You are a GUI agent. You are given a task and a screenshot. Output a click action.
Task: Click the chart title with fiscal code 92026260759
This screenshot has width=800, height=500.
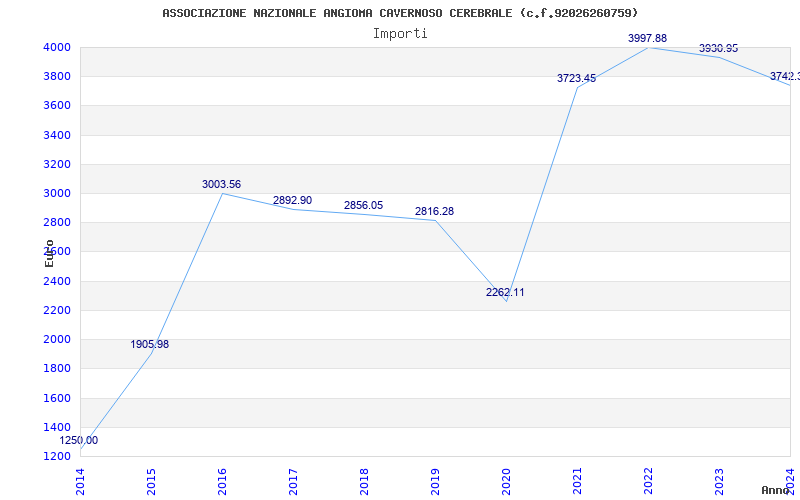click(x=400, y=13)
